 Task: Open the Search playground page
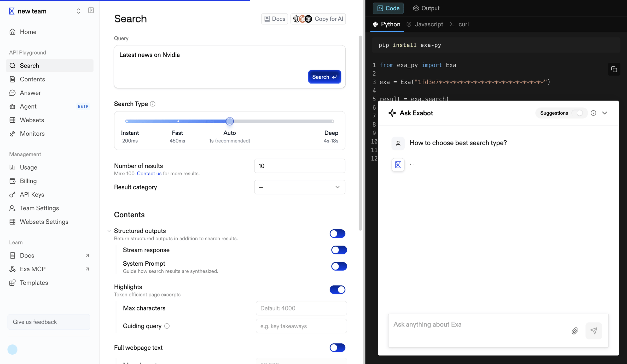tap(50, 65)
